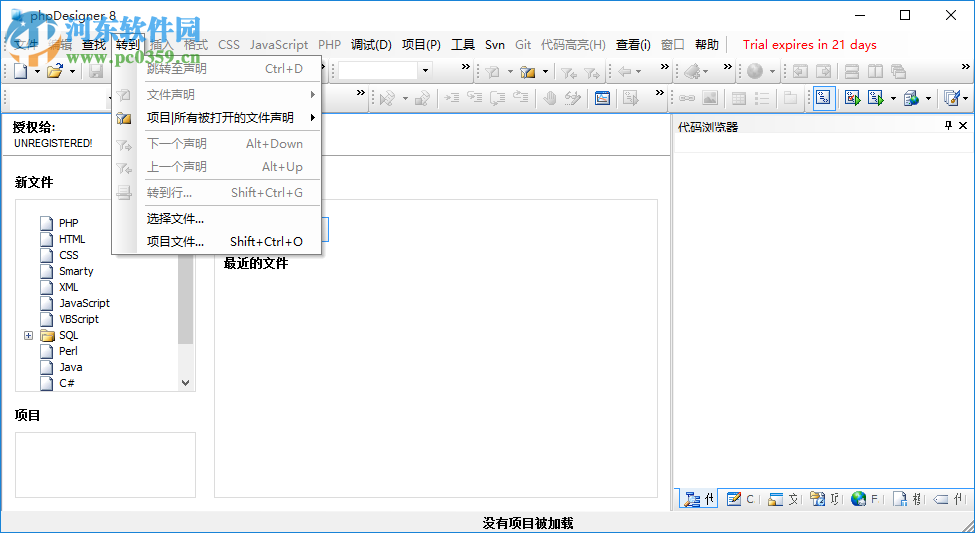Click down arrow of new file list scrollbar

pos(185,383)
